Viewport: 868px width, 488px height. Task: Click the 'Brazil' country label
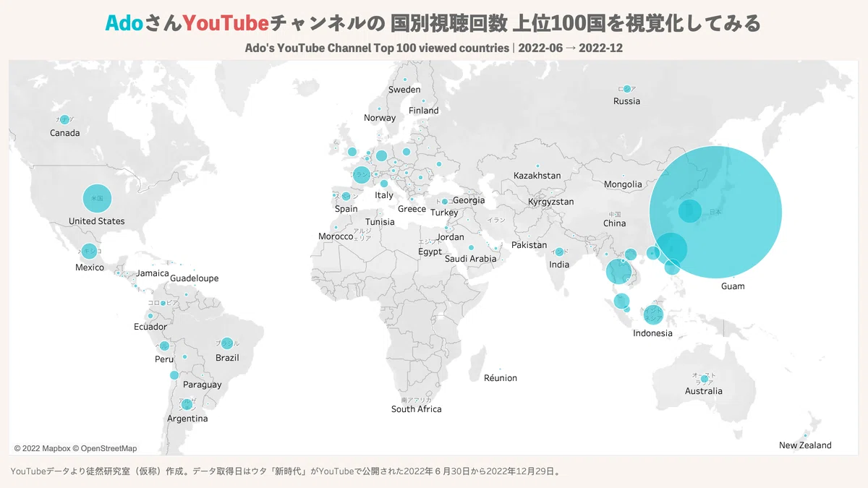227,358
